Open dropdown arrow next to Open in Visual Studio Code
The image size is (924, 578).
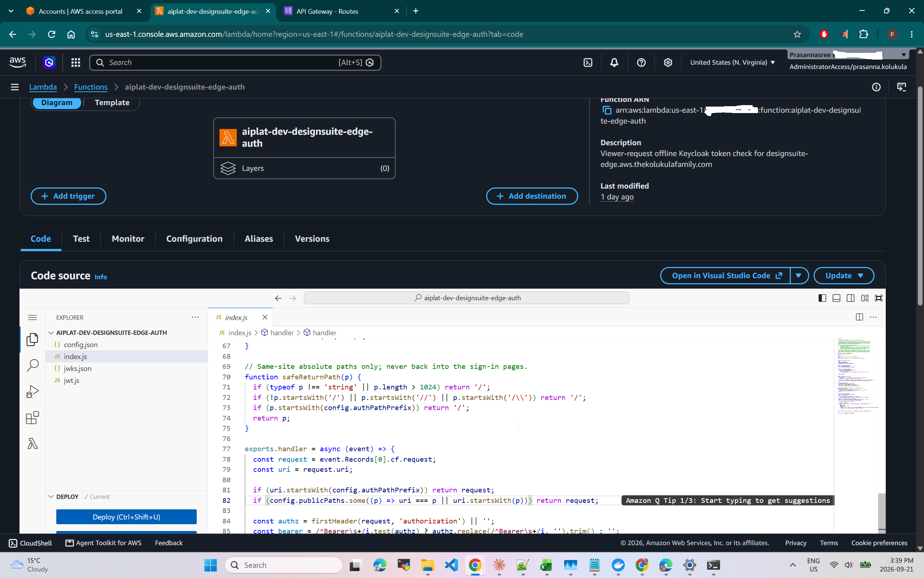coord(799,276)
